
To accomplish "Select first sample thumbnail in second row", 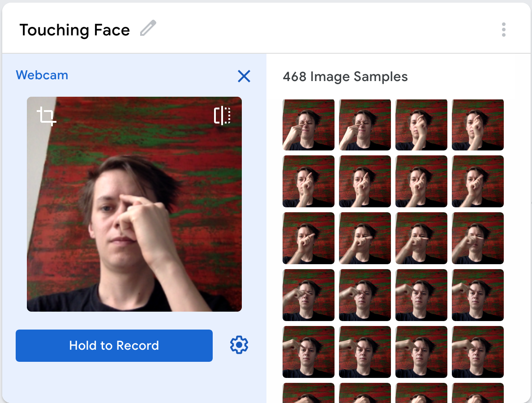I will coord(309,181).
